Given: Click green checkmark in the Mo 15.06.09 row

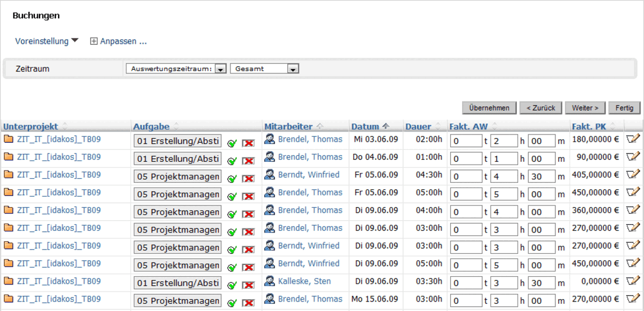Looking at the screenshot, I should point(232,302).
